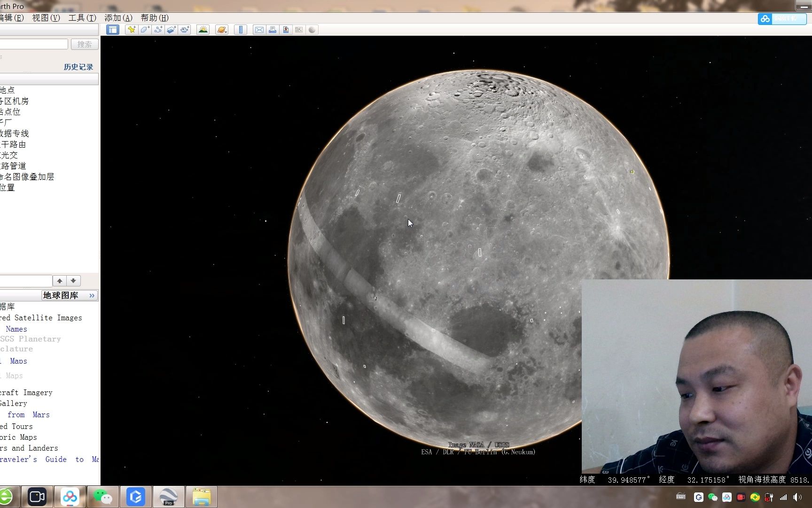The width and height of the screenshot is (812, 508).
Task: Record a tour with the camera icon
Action: point(185,30)
